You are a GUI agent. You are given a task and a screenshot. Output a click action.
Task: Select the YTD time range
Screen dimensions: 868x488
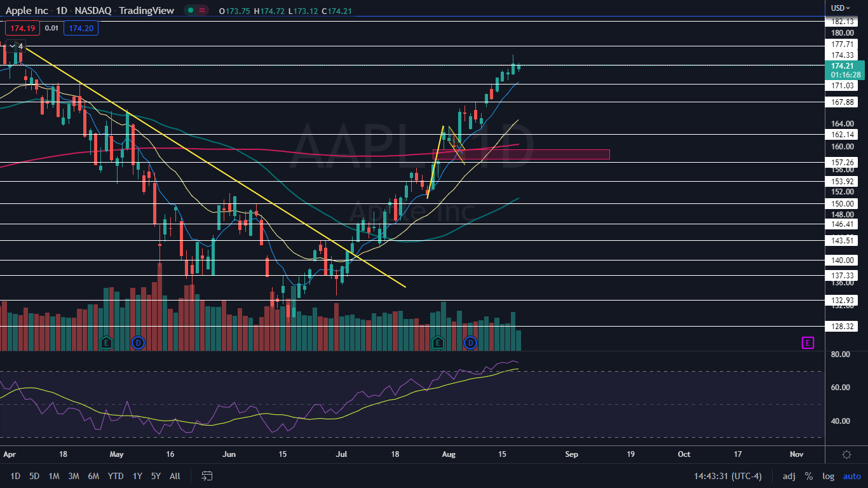click(116, 475)
